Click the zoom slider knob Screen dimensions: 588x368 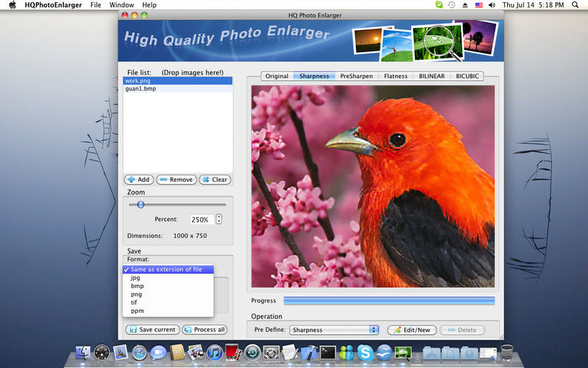tap(140, 205)
